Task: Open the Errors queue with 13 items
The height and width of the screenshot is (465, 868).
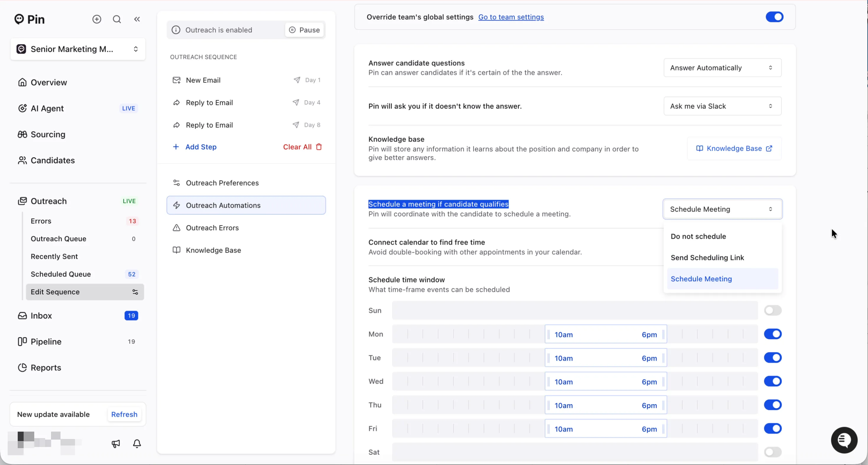Action: [84, 221]
